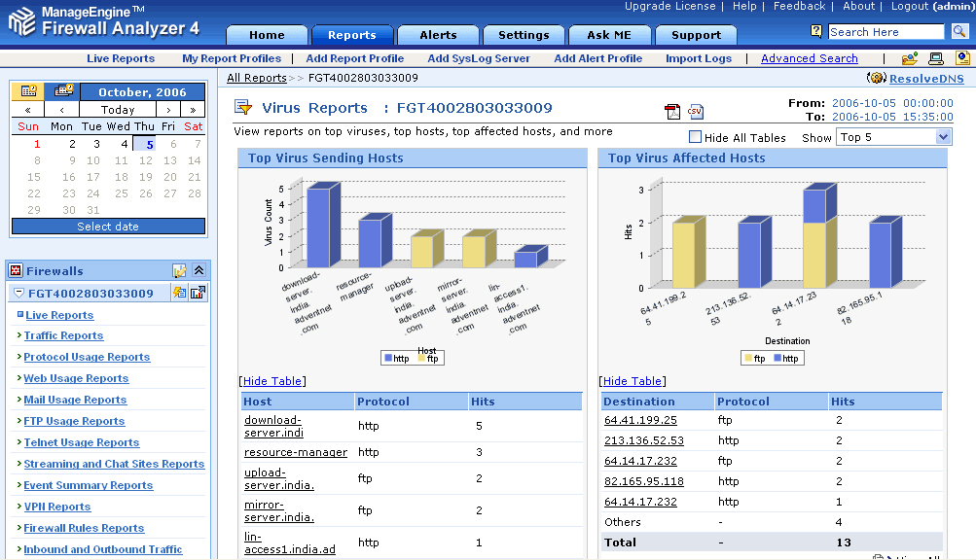Open Mail Usage Reports
The width and height of the screenshot is (976, 560).
[75, 400]
